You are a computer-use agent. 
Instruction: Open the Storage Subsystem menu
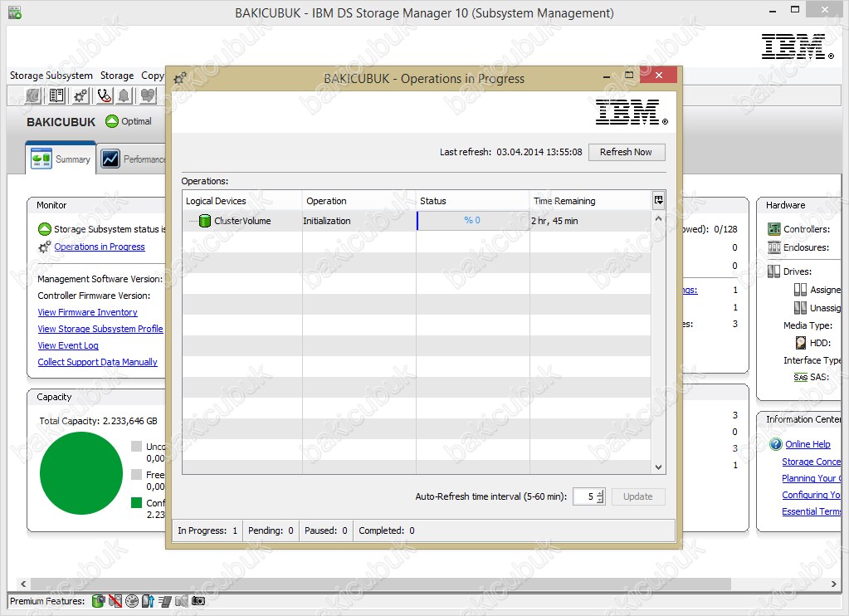[x=51, y=76]
